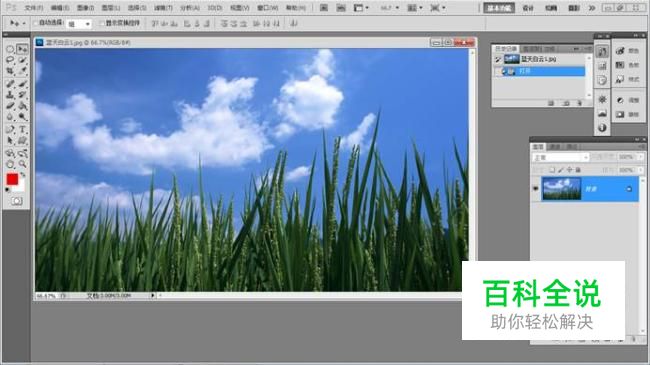Select the Path Selection tool
650x365 pixels.
(x=10, y=141)
